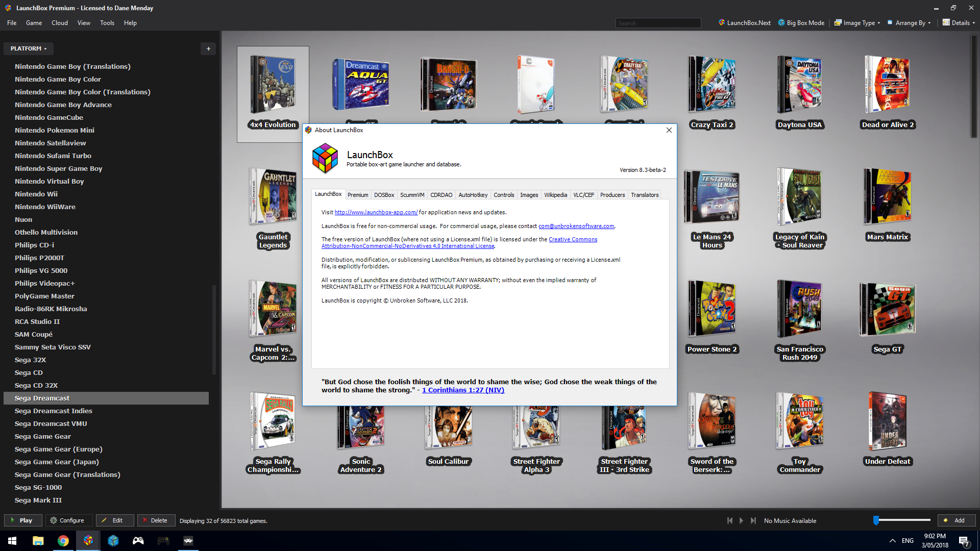Open the 1 Corinthians 1:27 link
This screenshot has width=980, height=551.
pos(463,390)
